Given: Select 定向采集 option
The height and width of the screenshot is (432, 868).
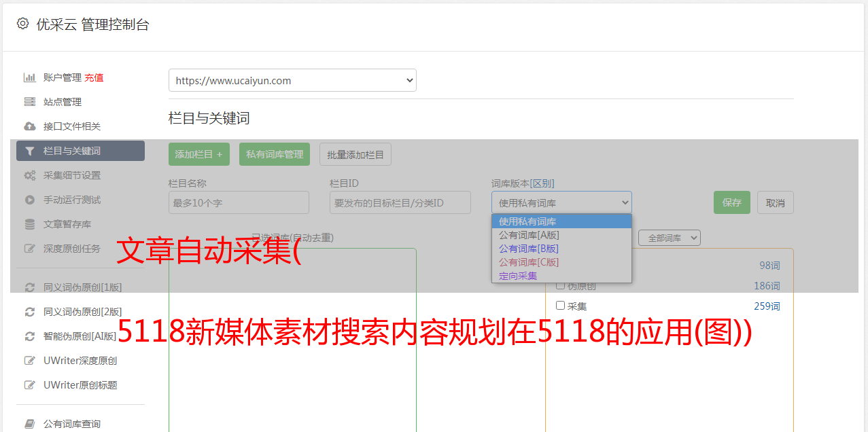Looking at the screenshot, I should 561,276.
